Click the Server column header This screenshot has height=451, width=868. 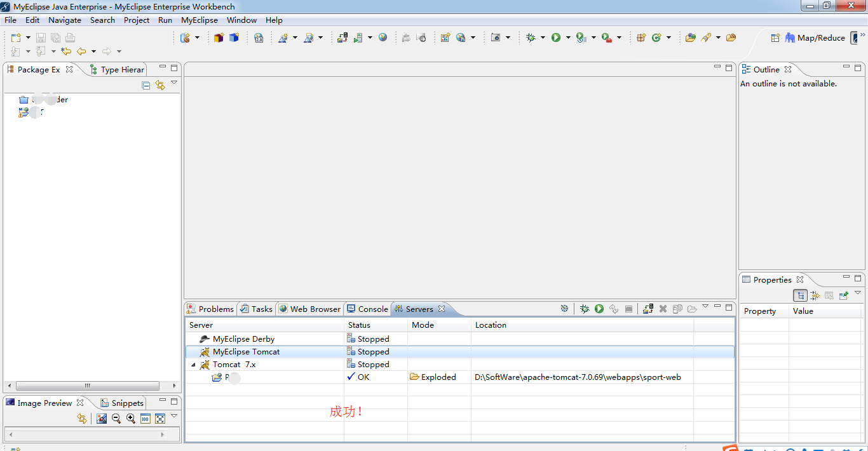(264, 325)
